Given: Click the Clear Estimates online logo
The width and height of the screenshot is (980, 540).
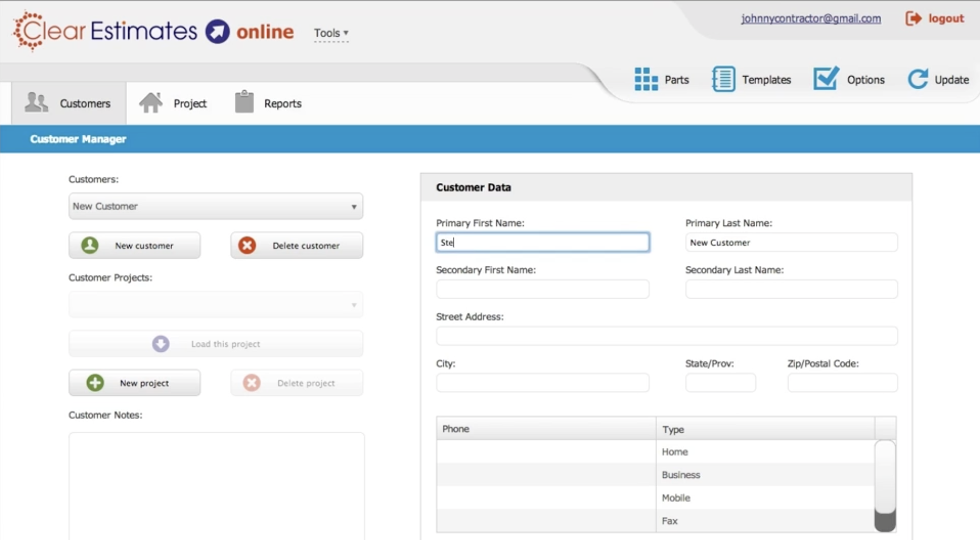Looking at the screenshot, I should 153,31.
